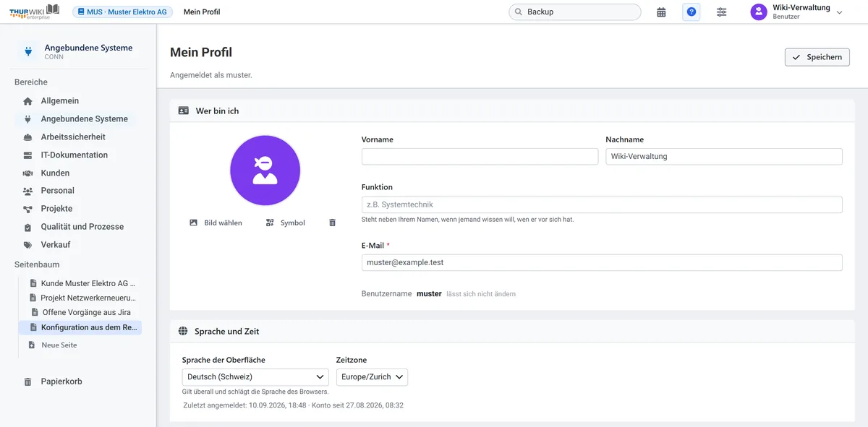The width and height of the screenshot is (868, 427).
Task: Click the ThurWiki Enterprise logo
Action: tap(34, 12)
